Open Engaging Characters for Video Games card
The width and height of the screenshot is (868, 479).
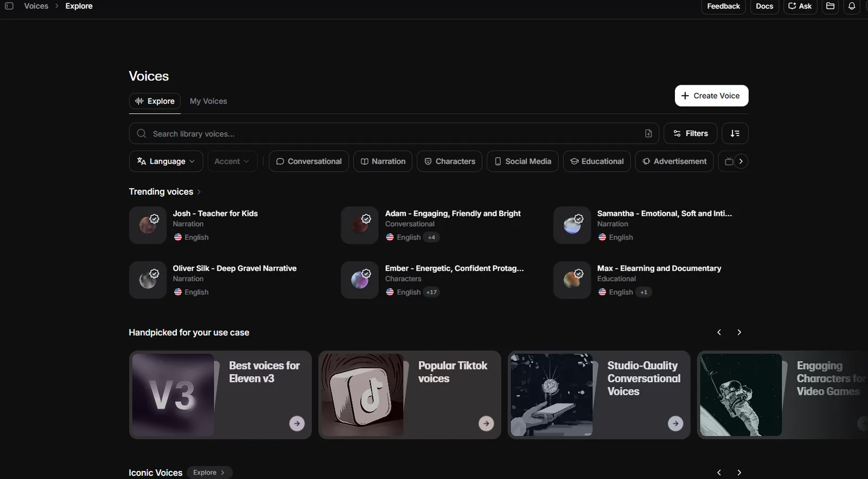coord(782,395)
